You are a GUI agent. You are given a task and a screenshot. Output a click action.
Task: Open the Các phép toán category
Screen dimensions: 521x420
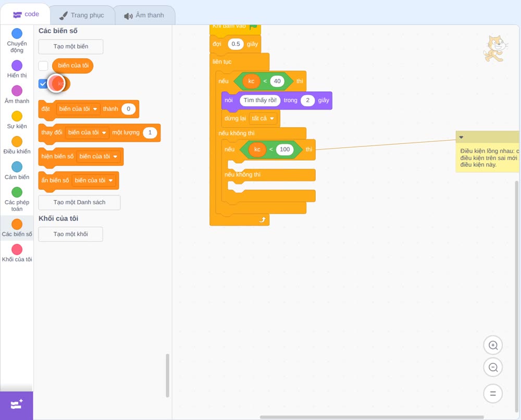pyautogui.click(x=17, y=199)
